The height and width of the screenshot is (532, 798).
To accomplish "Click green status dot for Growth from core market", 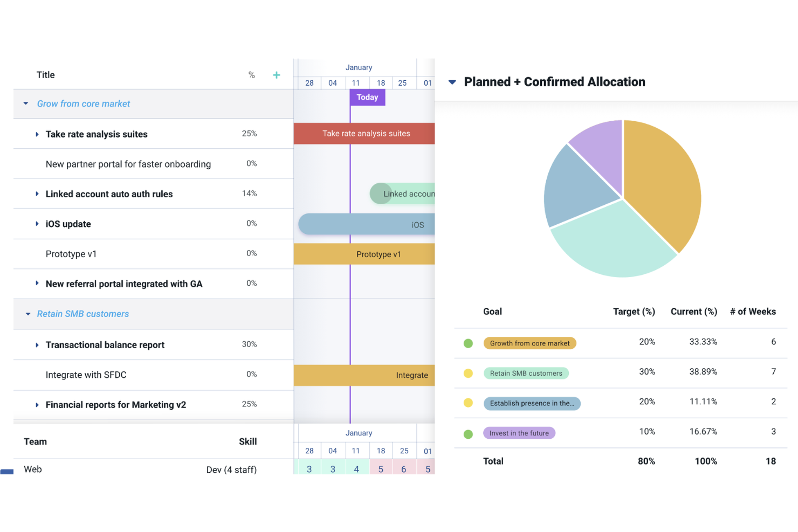I will [468, 343].
